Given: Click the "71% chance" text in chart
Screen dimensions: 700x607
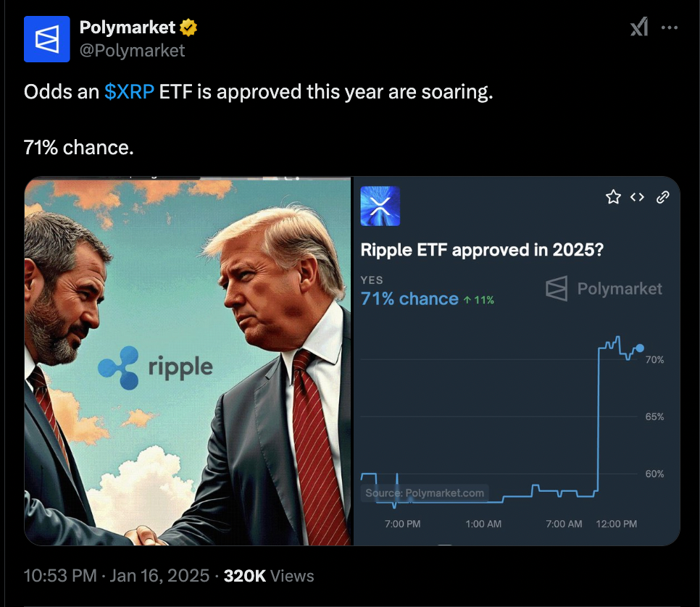Looking at the screenshot, I should coord(409,298).
